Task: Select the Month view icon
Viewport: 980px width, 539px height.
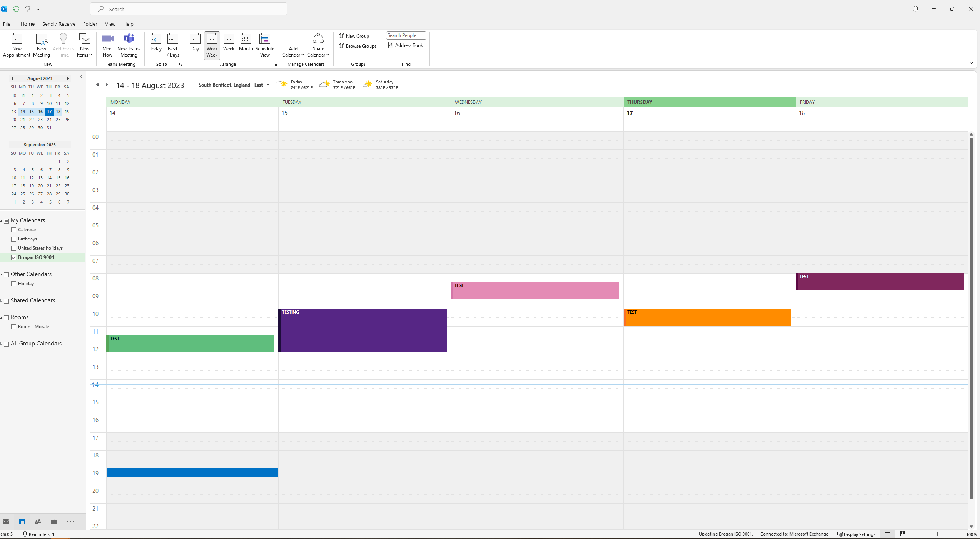Action: (x=246, y=39)
